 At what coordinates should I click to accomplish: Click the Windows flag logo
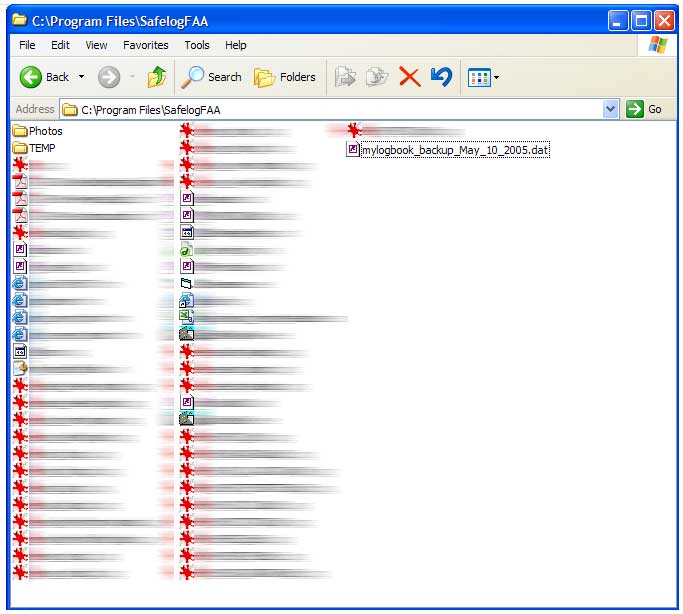point(657,44)
